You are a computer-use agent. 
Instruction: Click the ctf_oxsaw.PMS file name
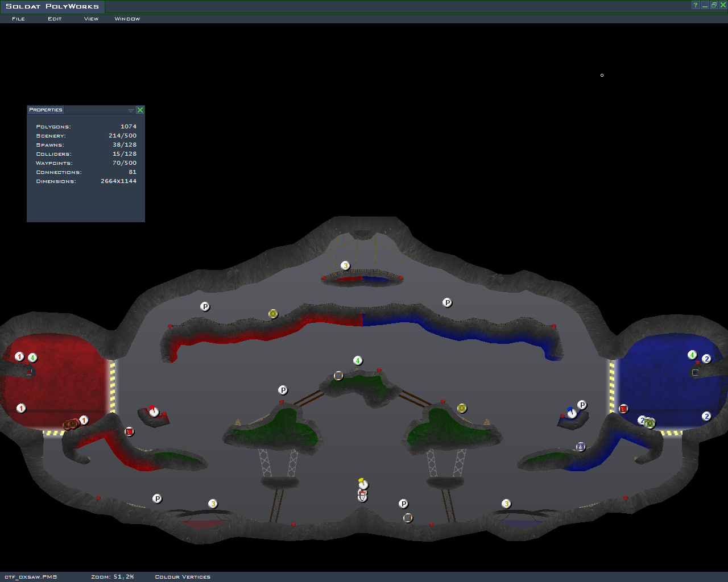click(31, 577)
